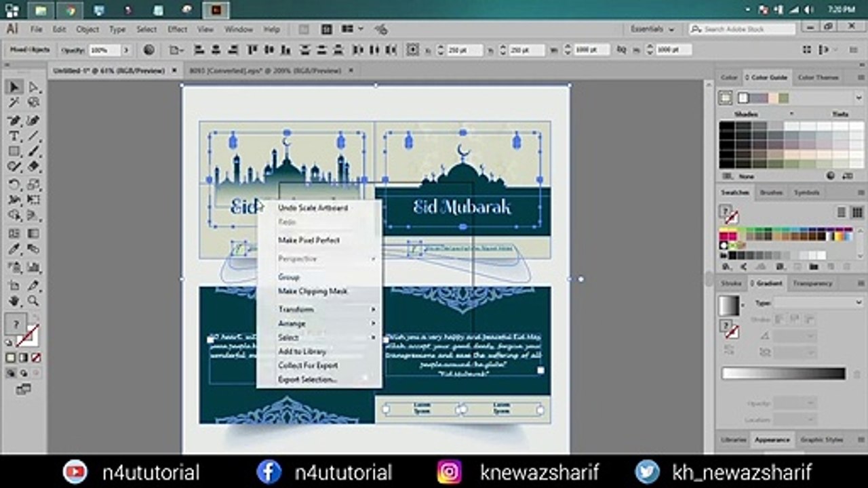Select the Hand tool
868x488 pixels.
(x=14, y=300)
